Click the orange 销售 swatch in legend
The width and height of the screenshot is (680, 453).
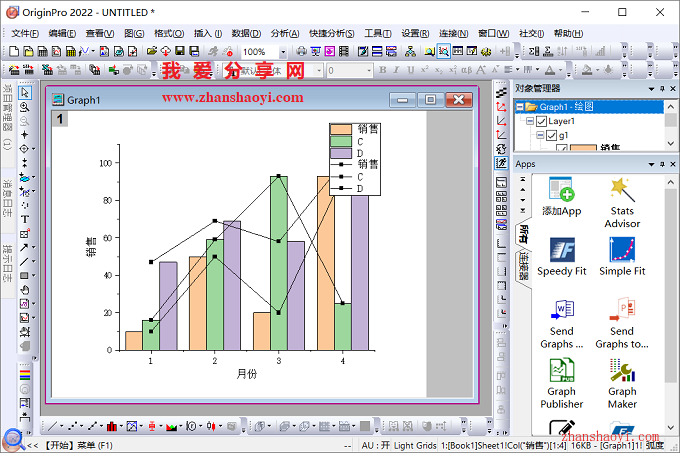point(341,129)
